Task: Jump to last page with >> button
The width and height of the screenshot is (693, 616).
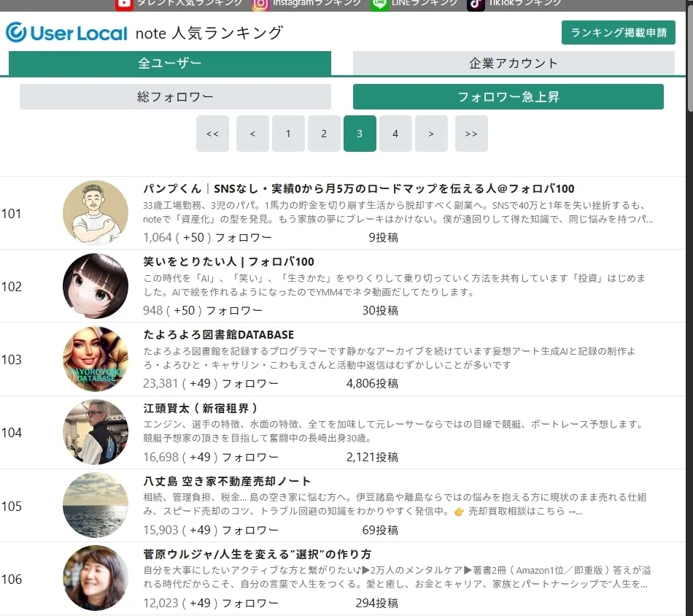Action: (x=471, y=134)
